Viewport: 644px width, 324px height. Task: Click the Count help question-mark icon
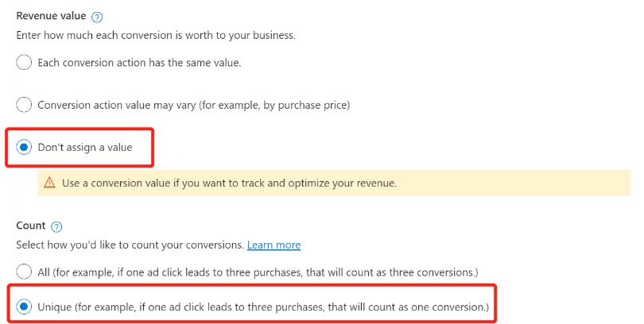(x=56, y=227)
